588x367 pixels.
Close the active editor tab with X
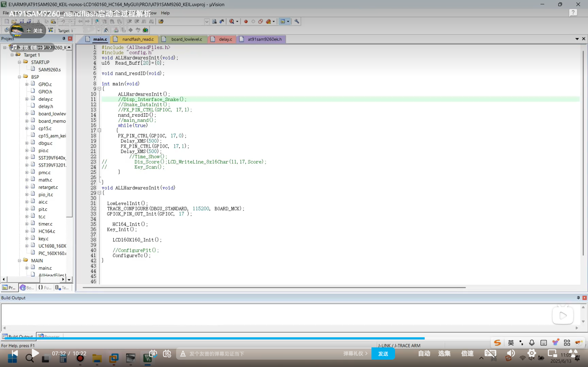pyautogui.click(x=584, y=39)
